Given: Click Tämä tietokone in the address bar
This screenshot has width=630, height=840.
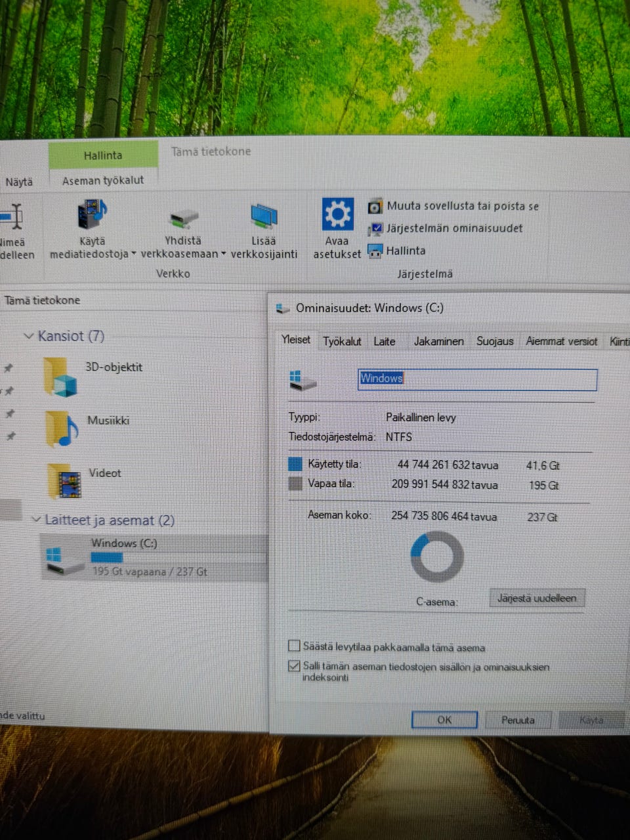Looking at the screenshot, I should [42, 301].
